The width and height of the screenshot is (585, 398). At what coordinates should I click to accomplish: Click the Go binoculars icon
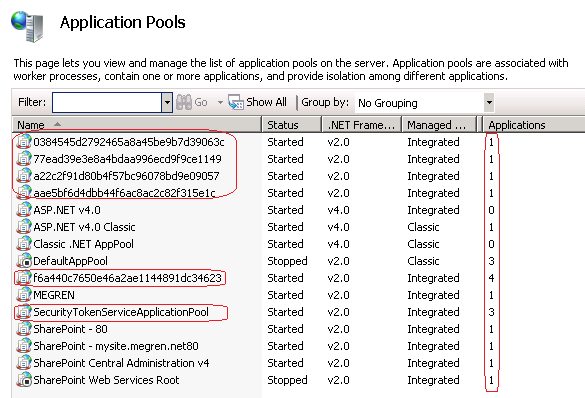(x=184, y=102)
